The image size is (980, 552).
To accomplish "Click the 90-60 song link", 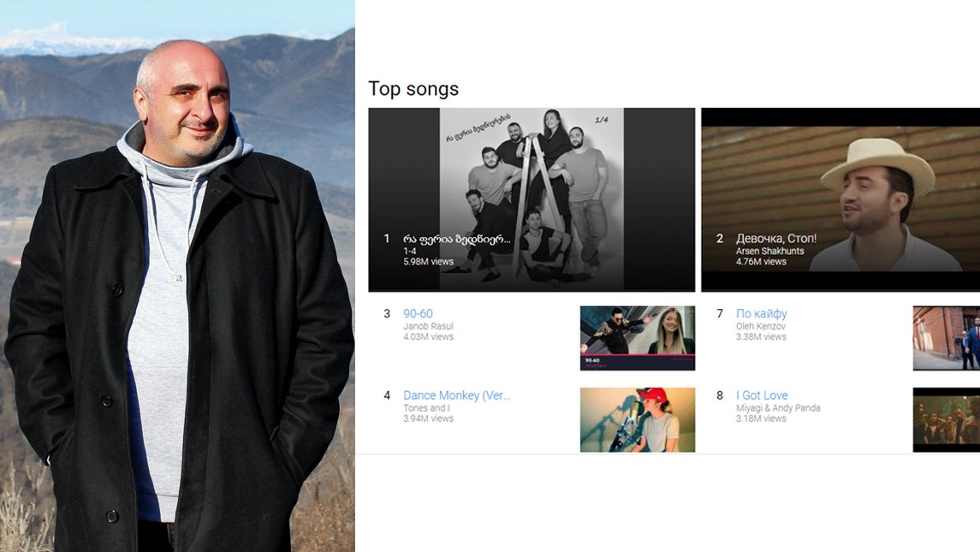I will click(418, 314).
